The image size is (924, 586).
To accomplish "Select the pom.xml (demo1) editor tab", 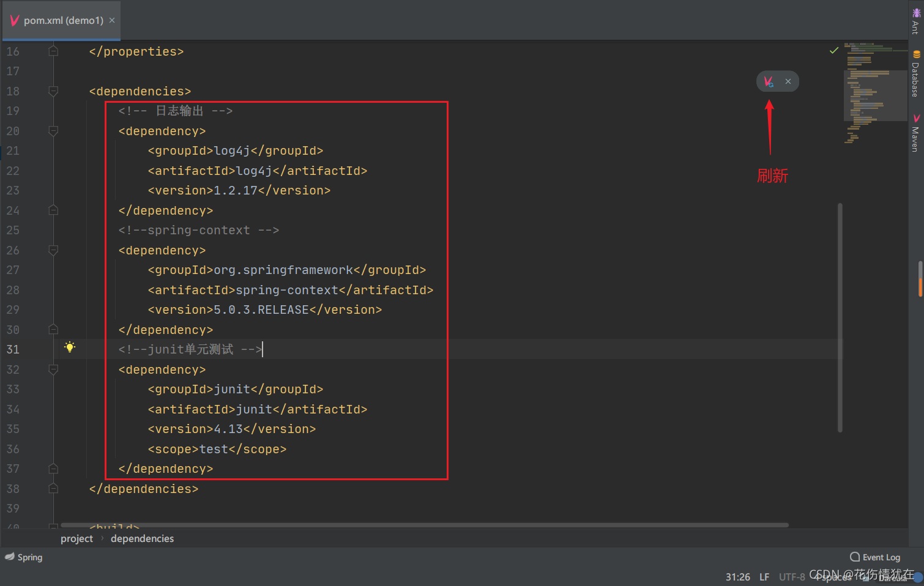I will pos(61,20).
